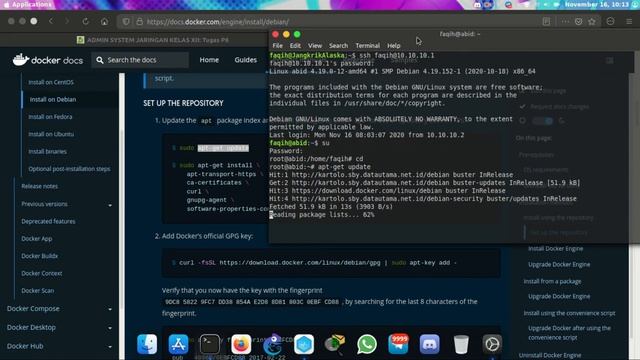Jump to Install from a package
The width and height of the screenshot is (640, 360).
552,281
